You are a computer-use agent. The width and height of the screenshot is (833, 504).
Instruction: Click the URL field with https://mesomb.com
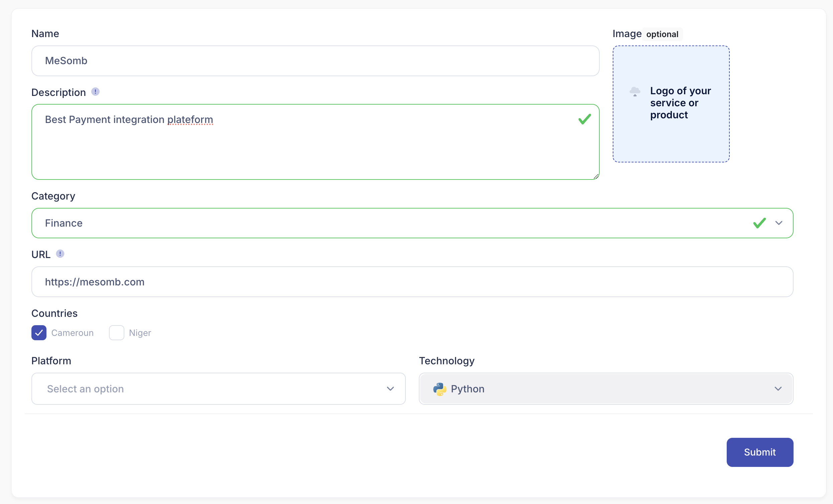(x=412, y=282)
